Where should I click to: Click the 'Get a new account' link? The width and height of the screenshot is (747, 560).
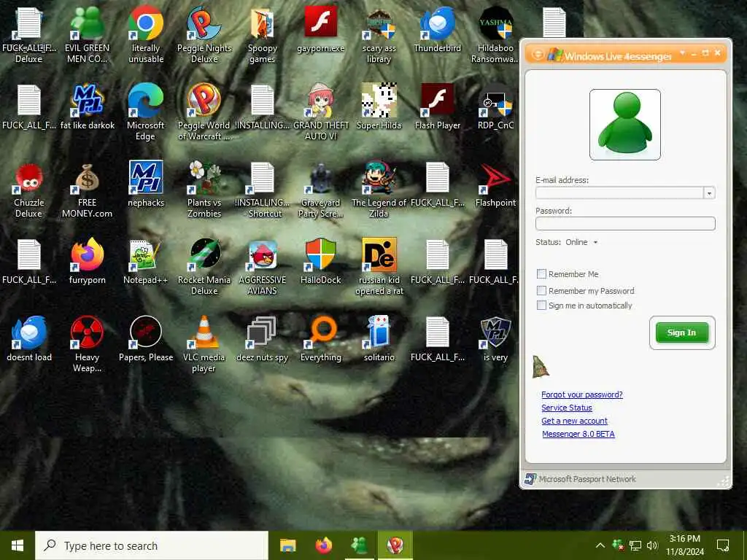pyautogui.click(x=574, y=421)
